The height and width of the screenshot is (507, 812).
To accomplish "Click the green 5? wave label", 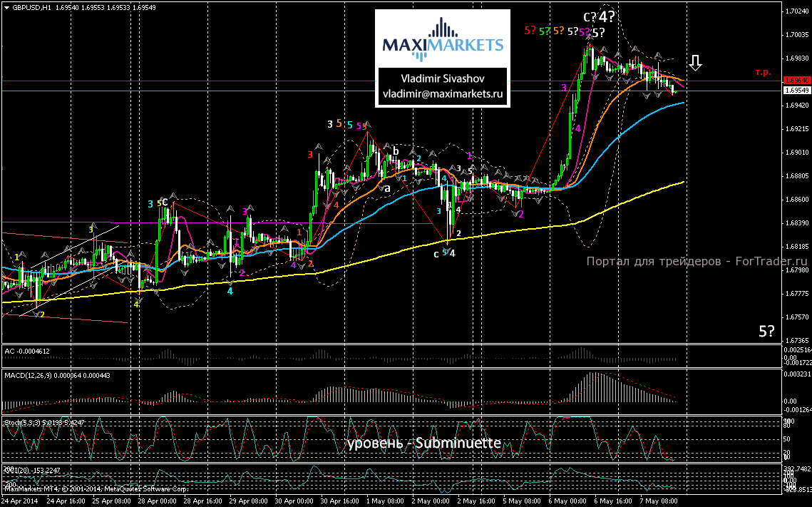I will pyautogui.click(x=545, y=31).
